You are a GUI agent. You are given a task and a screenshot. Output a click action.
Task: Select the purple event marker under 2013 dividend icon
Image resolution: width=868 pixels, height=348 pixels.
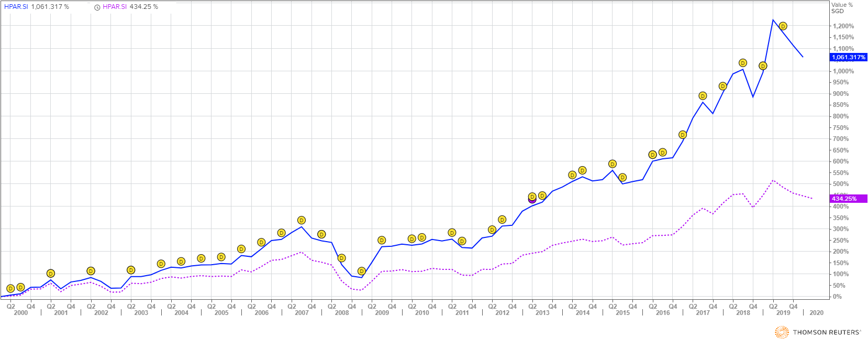pos(532,200)
